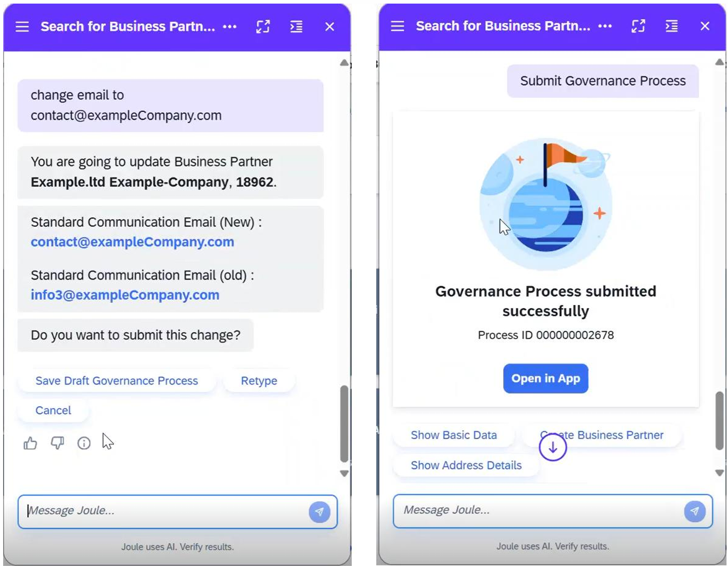Click send icon in right message box
728x566 pixels.
pos(695,511)
